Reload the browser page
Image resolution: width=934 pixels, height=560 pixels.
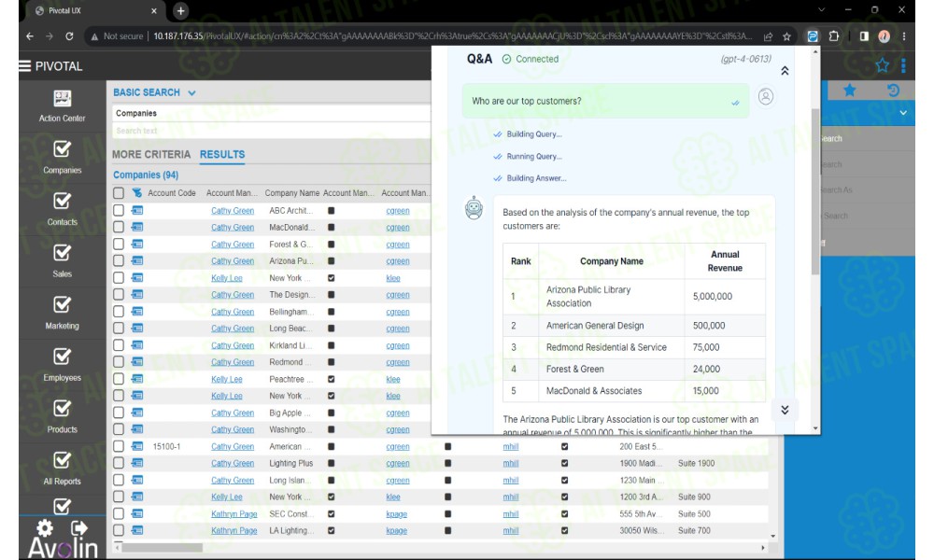click(x=69, y=36)
